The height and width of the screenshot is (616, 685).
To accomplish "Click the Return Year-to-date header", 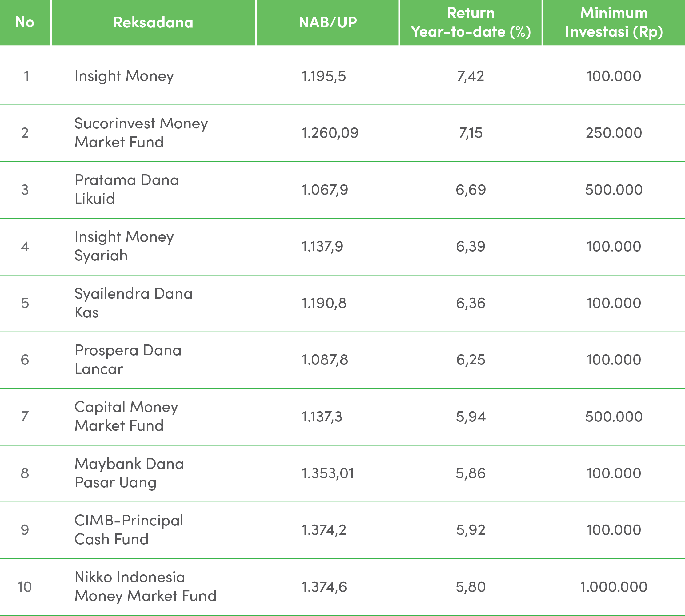I will (x=471, y=22).
